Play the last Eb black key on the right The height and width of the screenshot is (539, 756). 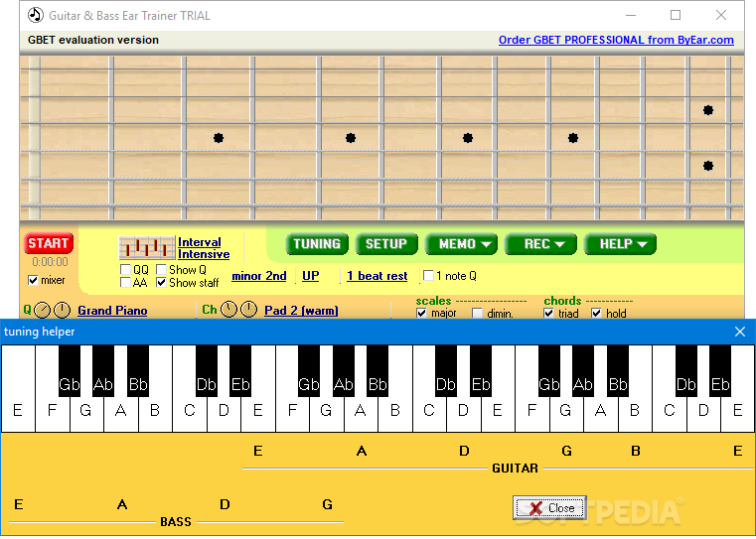click(x=720, y=371)
